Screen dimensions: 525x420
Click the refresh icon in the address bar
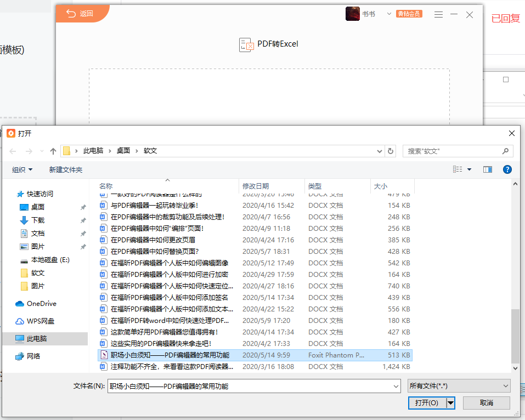coord(390,151)
